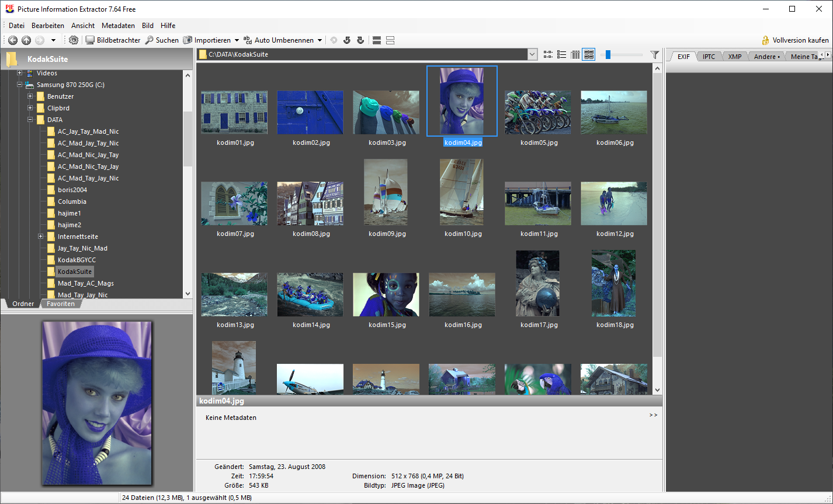Rotate image clockwise
833x504 pixels.
tap(360, 40)
